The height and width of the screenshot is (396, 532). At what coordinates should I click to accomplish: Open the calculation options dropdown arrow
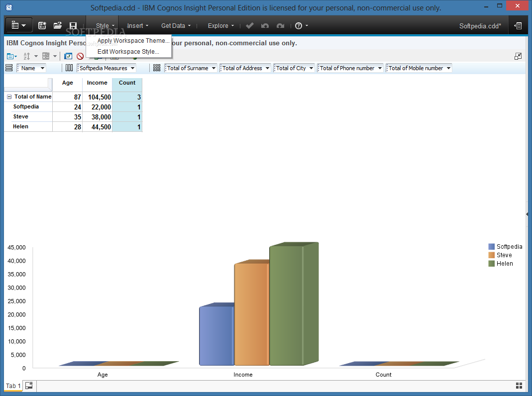coord(55,56)
